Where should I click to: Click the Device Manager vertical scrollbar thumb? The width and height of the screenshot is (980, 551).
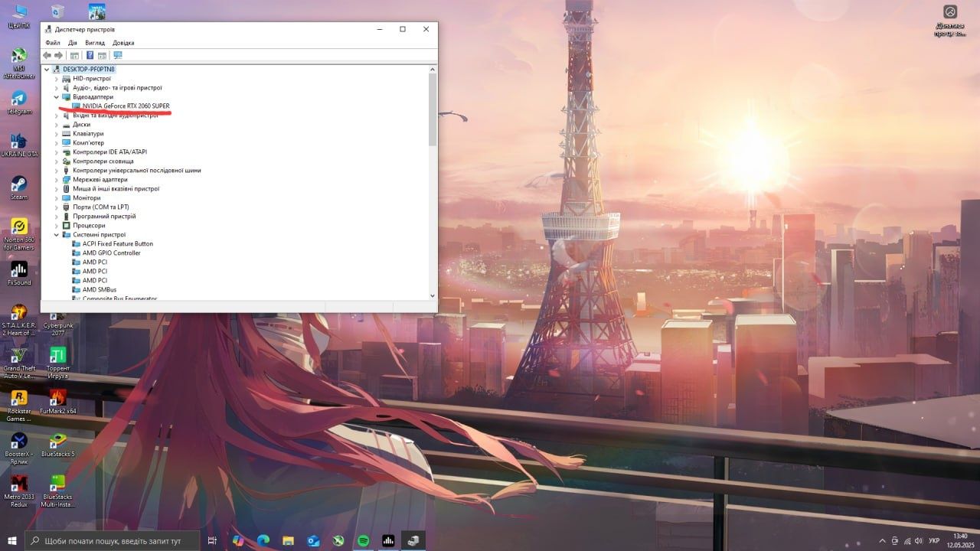click(x=433, y=109)
